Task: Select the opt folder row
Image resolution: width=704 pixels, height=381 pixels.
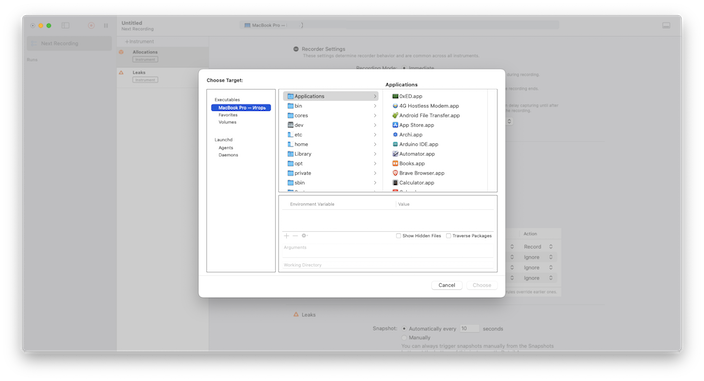Action: pyautogui.click(x=330, y=163)
